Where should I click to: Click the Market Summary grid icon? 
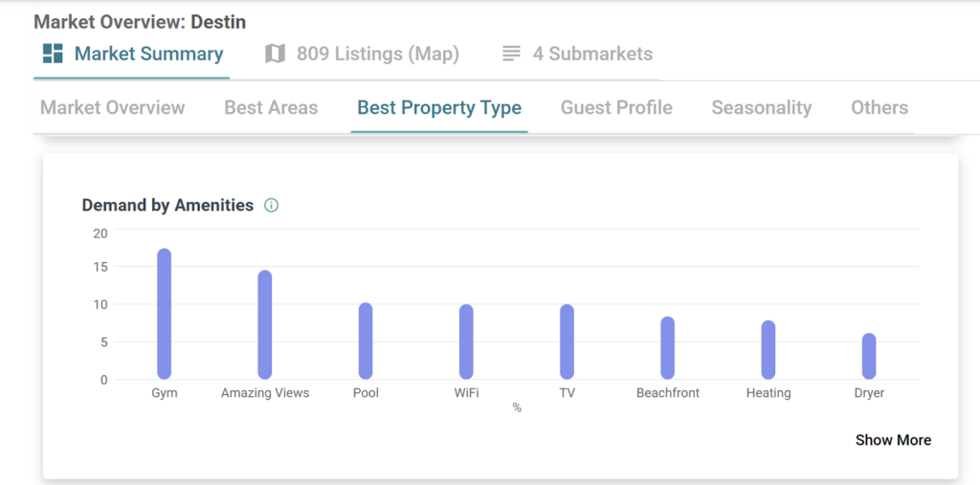coord(53,54)
